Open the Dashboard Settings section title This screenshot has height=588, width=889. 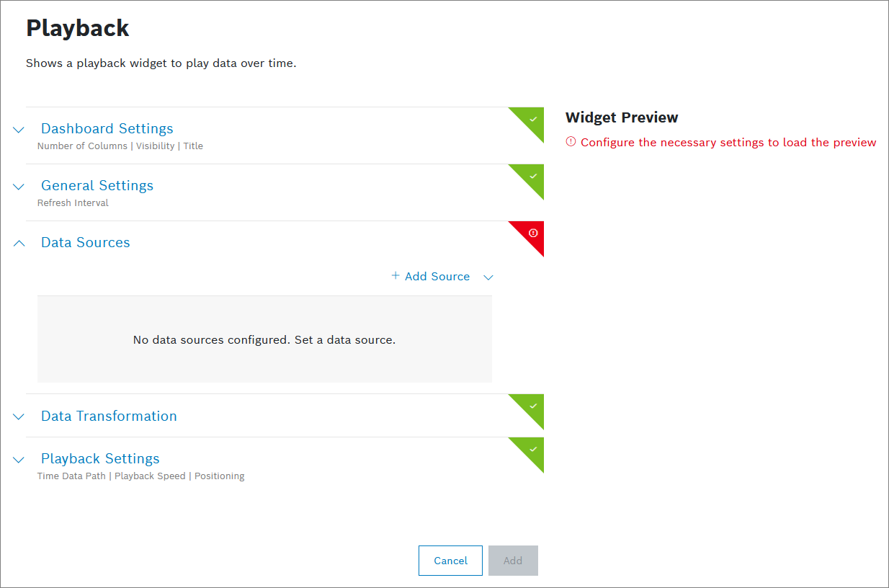point(107,129)
